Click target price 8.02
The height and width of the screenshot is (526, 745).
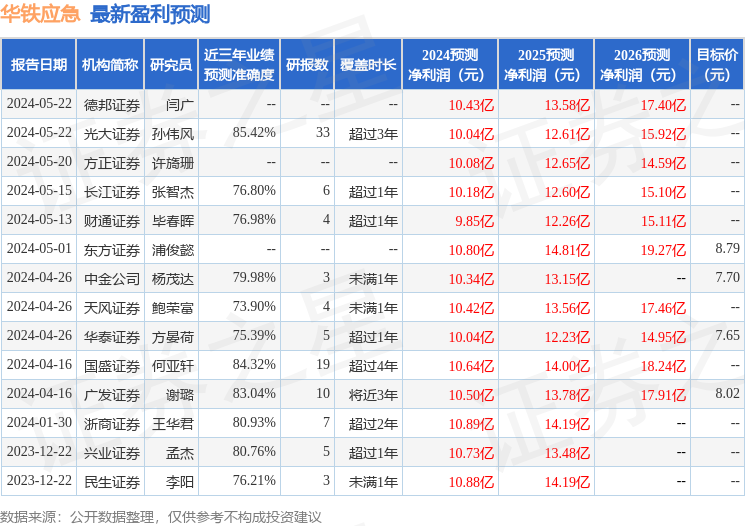[x=728, y=393]
